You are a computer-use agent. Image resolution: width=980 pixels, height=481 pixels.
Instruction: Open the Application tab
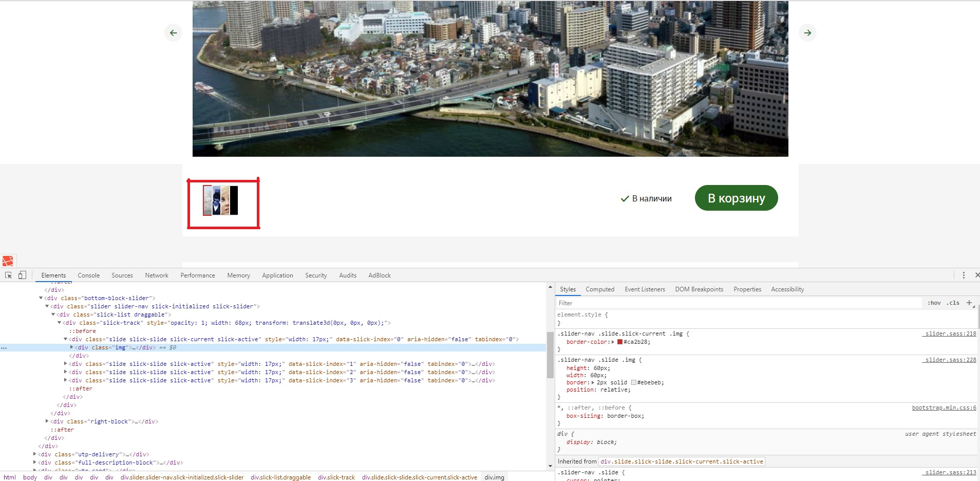[x=277, y=275]
